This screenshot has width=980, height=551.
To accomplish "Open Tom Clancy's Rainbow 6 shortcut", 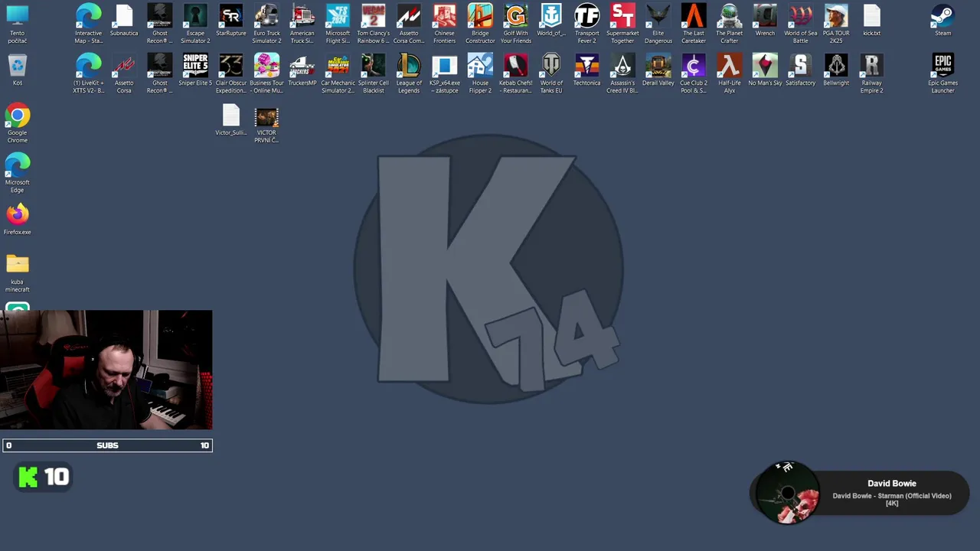I will click(x=373, y=24).
